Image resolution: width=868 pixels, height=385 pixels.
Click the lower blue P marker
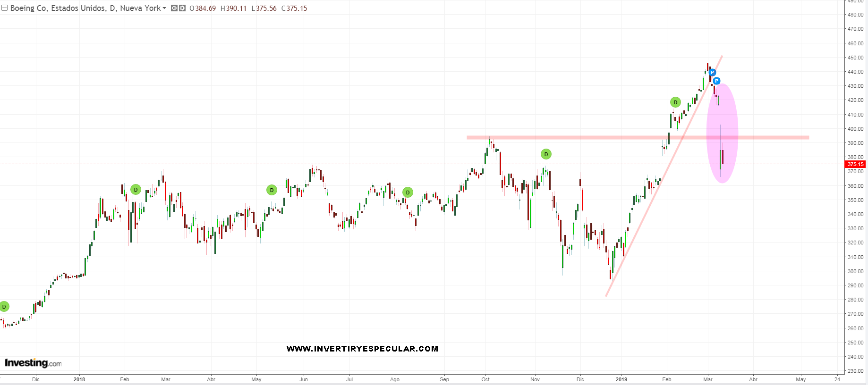(x=716, y=81)
